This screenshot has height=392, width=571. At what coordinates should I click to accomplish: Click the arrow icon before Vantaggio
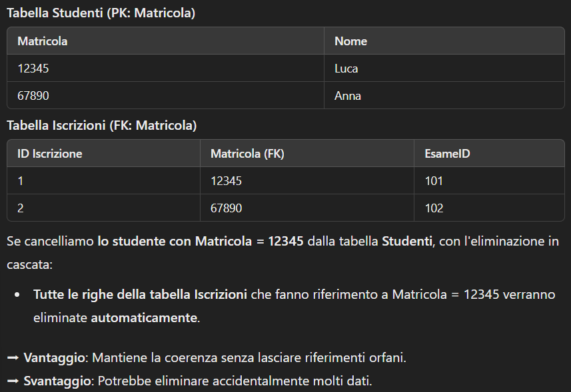[x=13, y=358]
